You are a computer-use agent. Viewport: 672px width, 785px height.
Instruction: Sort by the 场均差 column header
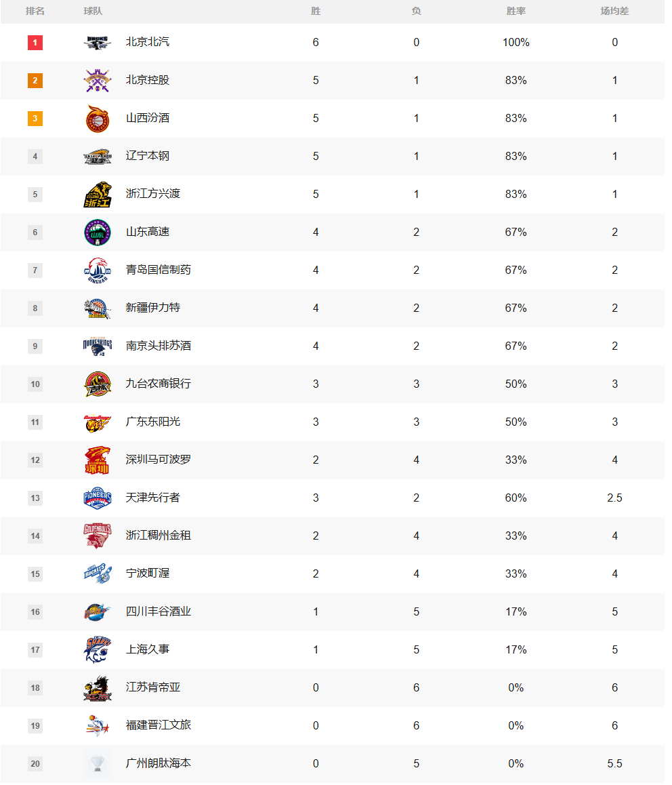click(x=614, y=11)
